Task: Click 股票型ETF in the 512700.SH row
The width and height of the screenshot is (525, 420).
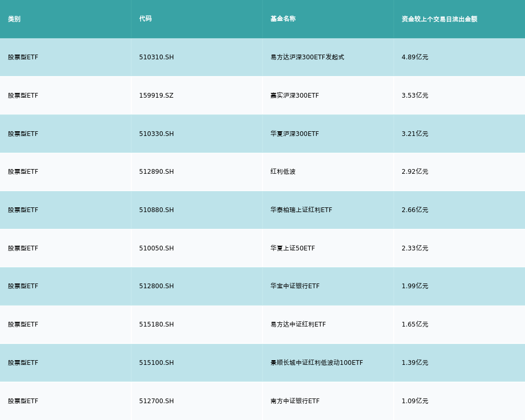Action: point(23,401)
